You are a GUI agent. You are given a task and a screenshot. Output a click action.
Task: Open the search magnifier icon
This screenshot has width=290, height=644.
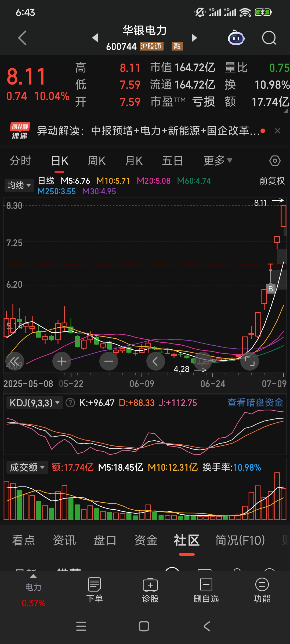[269, 38]
